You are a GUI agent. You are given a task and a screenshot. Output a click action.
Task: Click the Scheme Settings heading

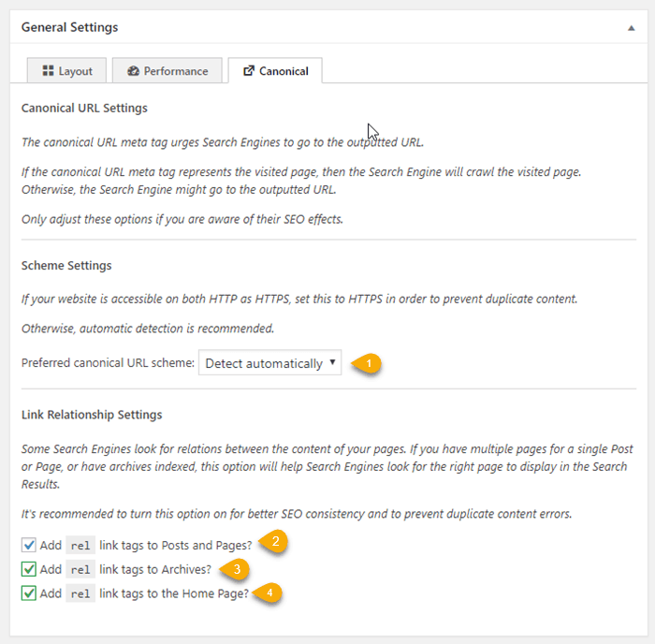[66, 266]
